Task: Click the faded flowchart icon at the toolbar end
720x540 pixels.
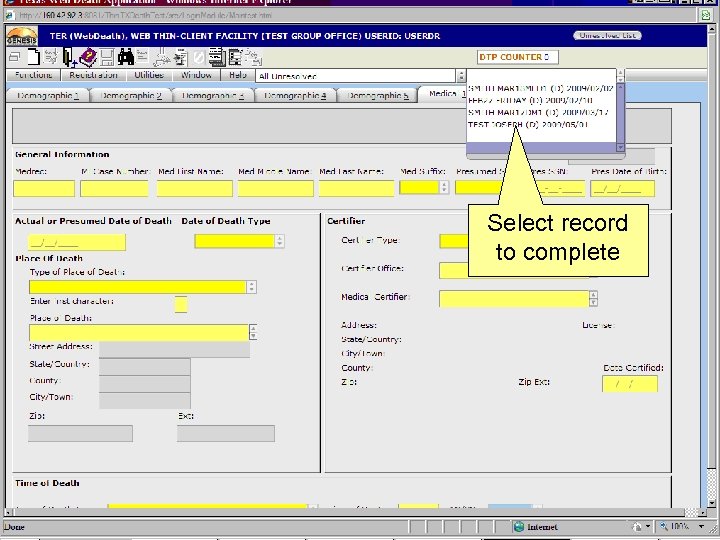Action: click(x=253, y=58)
